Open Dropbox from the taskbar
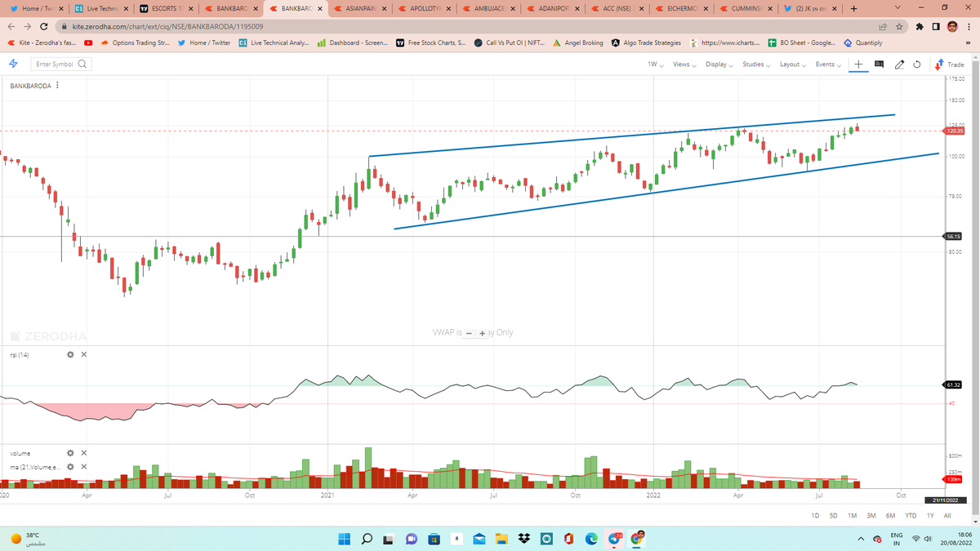The width and height of the screenshot is (980, 551). click(x=524, y=538)
